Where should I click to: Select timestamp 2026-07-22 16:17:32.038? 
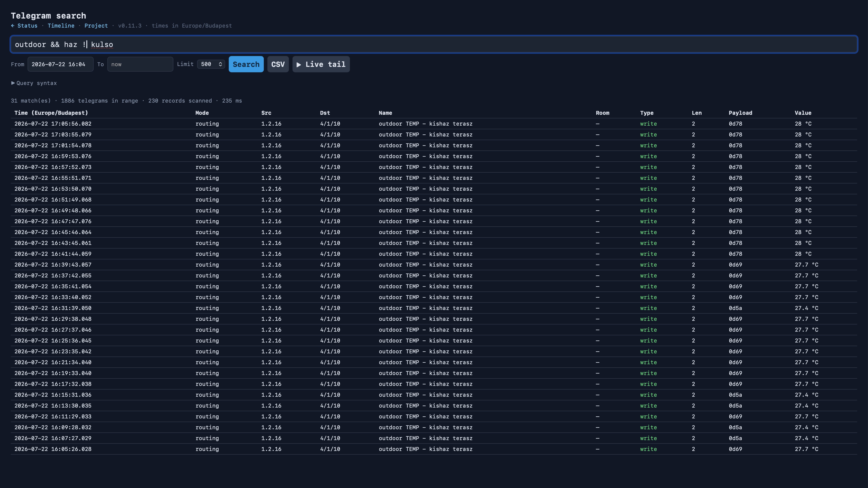click(53, 384)
